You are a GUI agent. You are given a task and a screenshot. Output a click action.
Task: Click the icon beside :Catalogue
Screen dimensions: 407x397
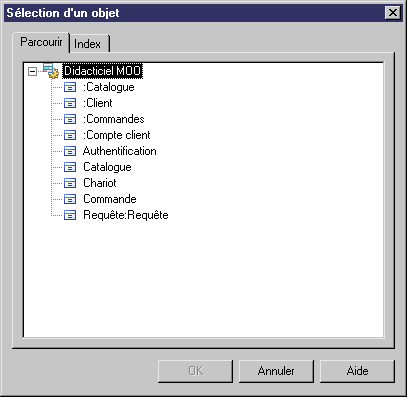click(x=70, y=87)
